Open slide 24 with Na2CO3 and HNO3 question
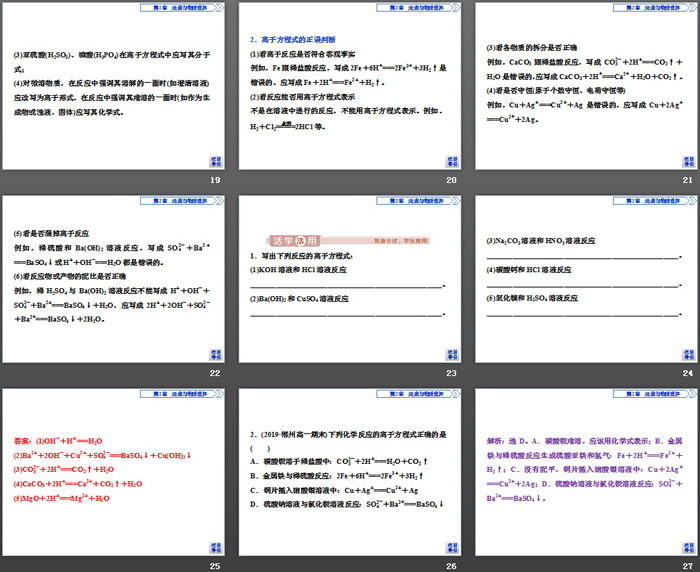Screen dimensions: 700x572 pos(585,280)
